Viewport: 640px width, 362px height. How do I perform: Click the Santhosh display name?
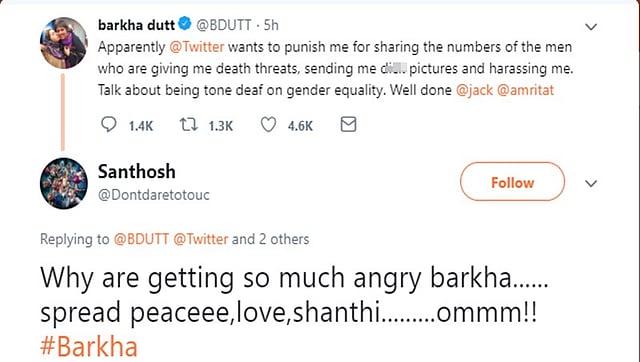(x=137, y=172)
